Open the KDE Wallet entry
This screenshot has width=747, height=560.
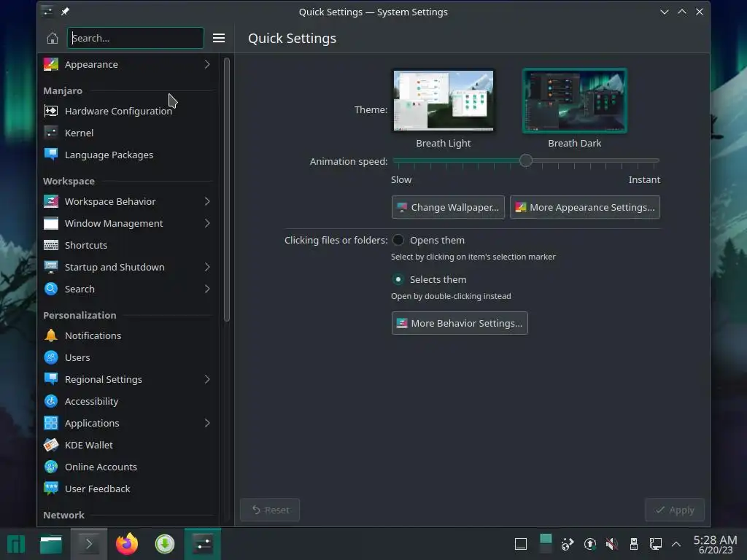click(x=128, y=446)
